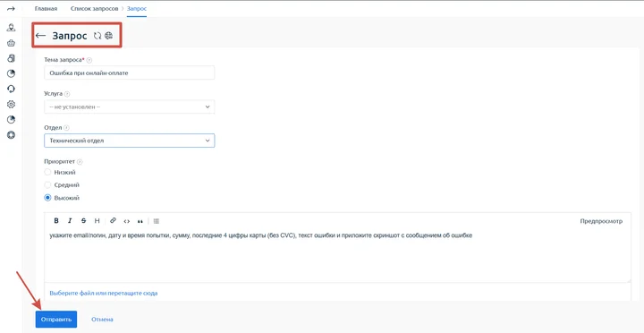Toggle bold formatting in the editor
The width and height of the screenshot is (644, 333).
point(56,221)
